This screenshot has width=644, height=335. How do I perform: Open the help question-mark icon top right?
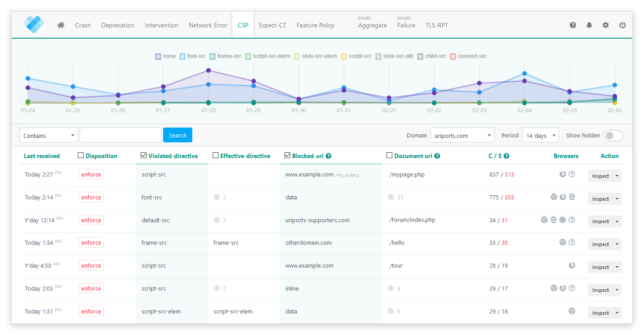(x=573, y=25)
